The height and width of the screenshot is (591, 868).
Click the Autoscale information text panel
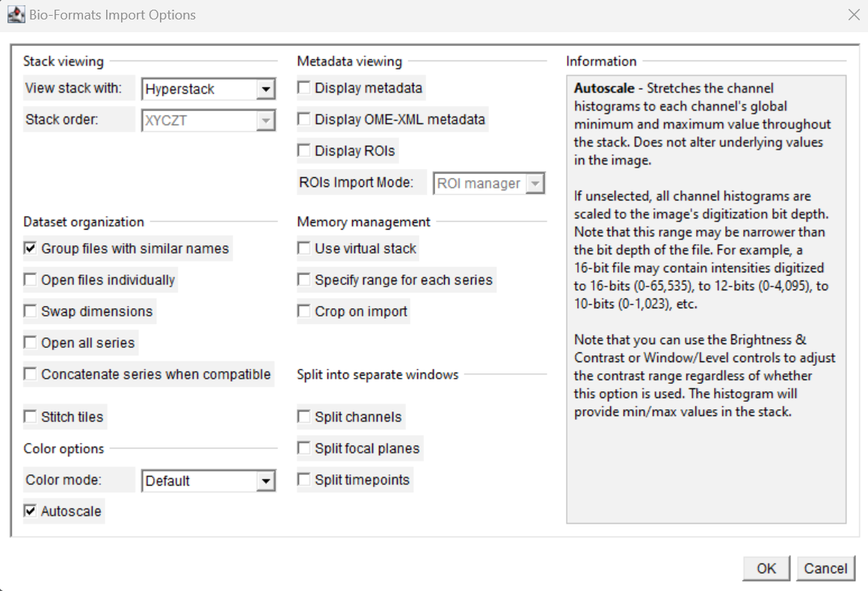click(706, 299)
